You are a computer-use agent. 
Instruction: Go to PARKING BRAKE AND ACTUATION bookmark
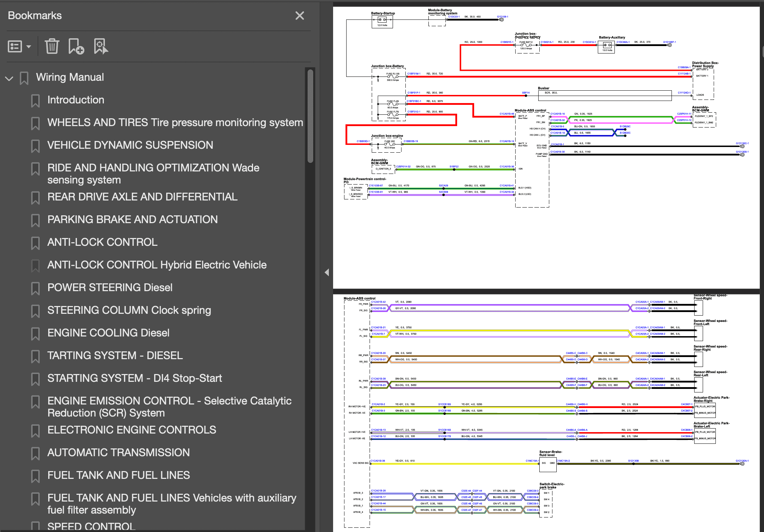coord(133,220)
